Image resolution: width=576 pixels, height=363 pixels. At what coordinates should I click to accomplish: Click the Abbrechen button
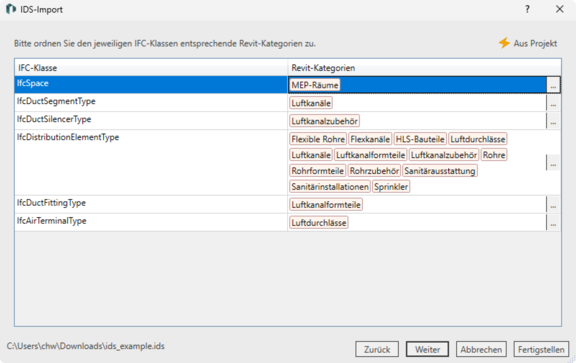[481, 349]
